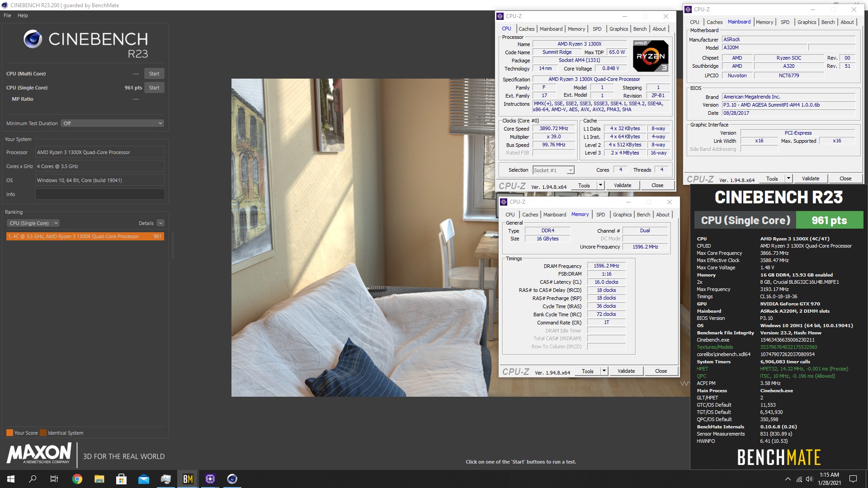Click the Cinebench R23 logo sphere
The height and width of the screenshot is (488, 868).
coord(33,39)
